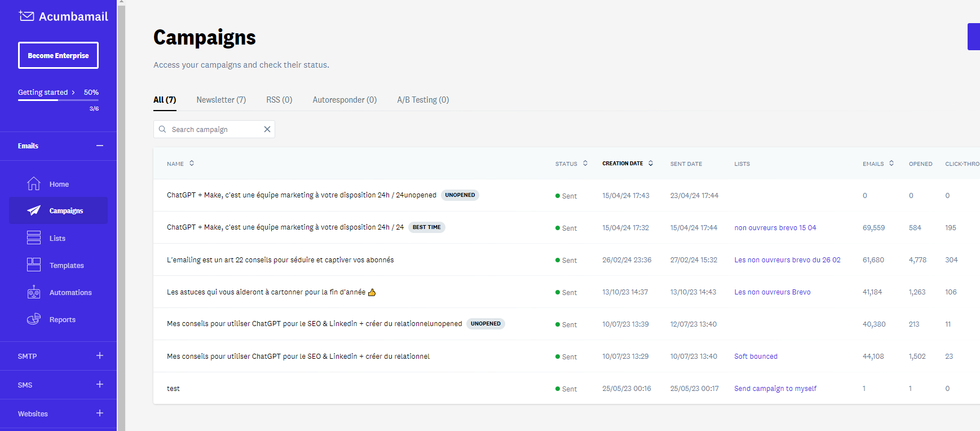Open Lists via stacked rows icon
980x431 pixels.
34,238
